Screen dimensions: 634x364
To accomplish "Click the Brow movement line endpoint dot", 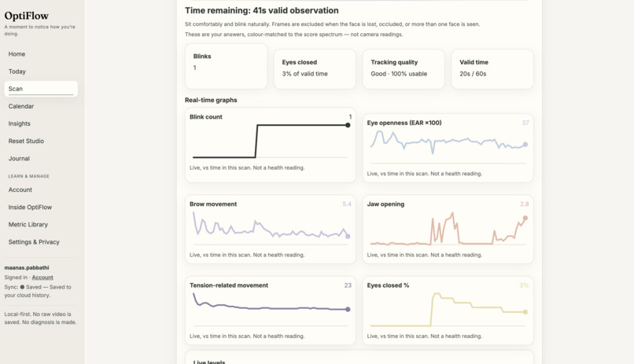I will click(x=348, y=237).
